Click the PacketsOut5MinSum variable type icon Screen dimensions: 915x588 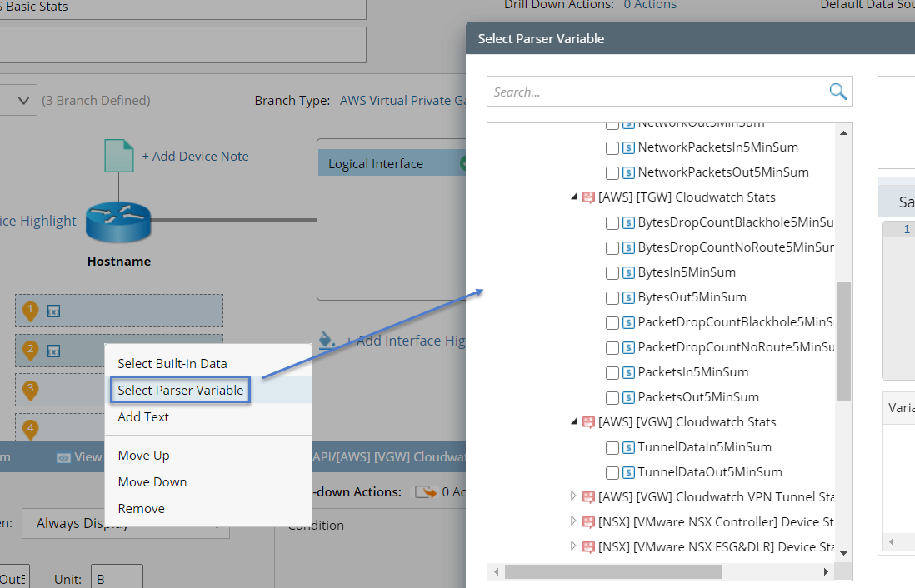[628, 397]
